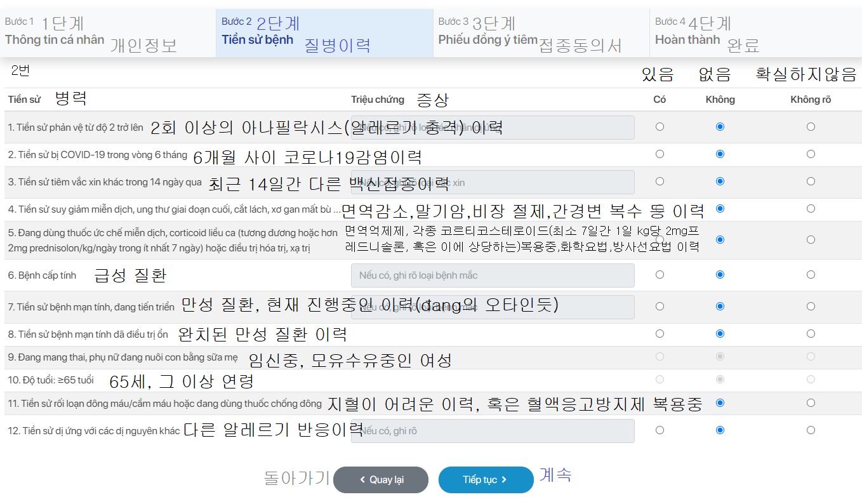Select 'Có' for anaphylaxis history question 1
The width and height of the screenshot is (862, 504).
660,126
